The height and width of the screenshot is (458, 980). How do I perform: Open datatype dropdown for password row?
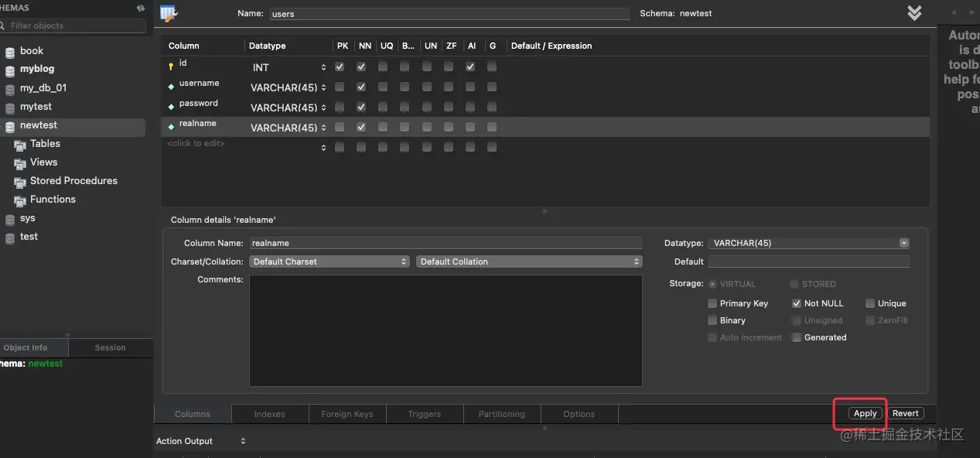coord(323,108)
